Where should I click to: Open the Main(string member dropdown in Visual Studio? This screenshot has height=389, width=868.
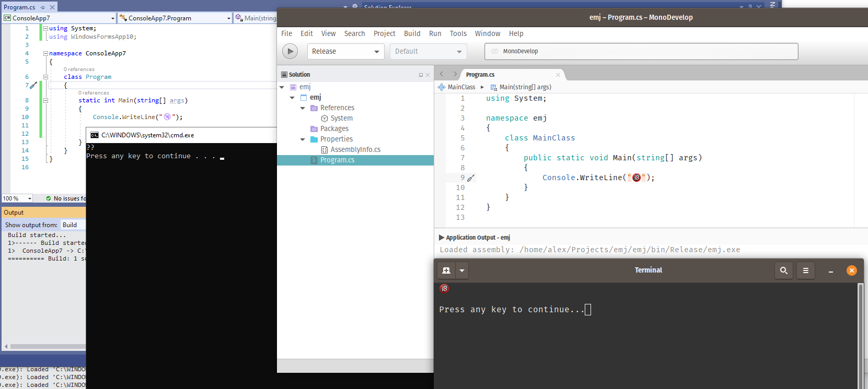255,18
